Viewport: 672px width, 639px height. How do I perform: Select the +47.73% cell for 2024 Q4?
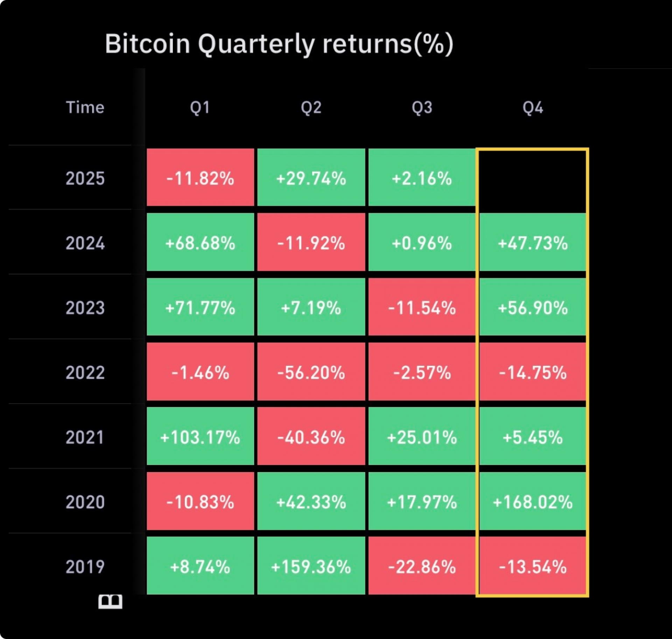[532, 242]
